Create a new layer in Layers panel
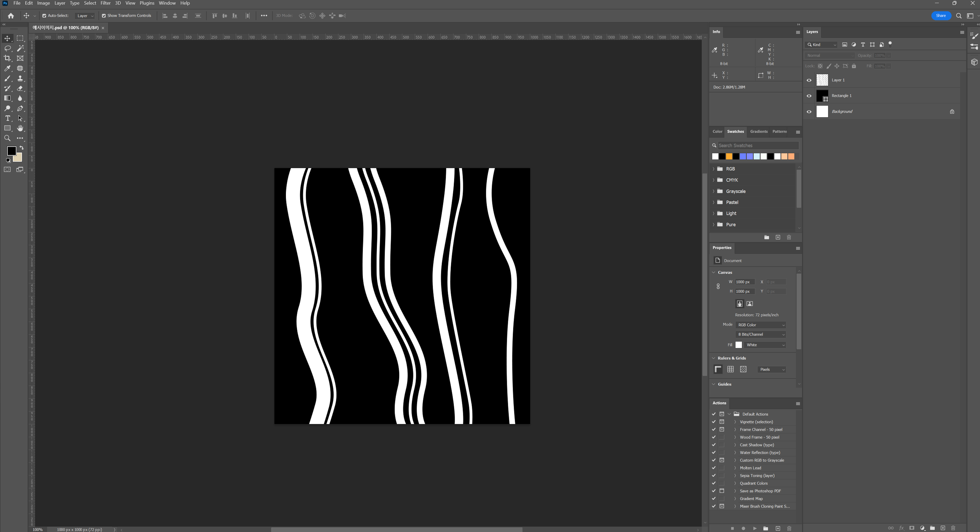Image resolution: width=980 pixels, height=532 pixels. (x=943, y=528)
